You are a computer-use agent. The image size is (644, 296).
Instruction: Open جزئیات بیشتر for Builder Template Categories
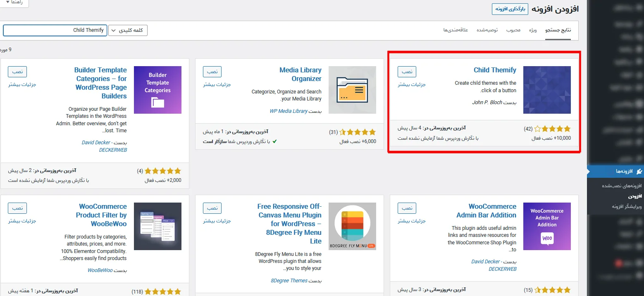[22, 85]
